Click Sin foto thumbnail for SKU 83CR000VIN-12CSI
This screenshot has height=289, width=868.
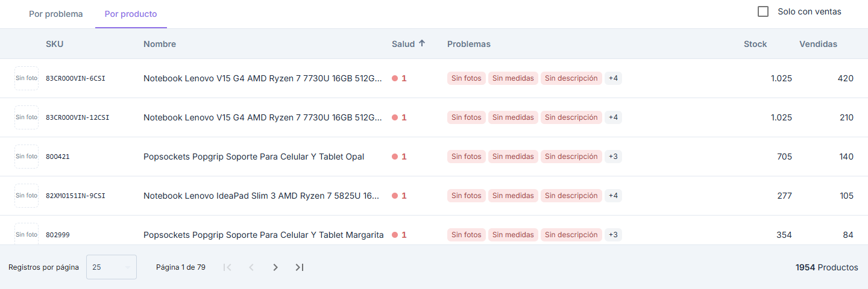click(x=27, y=117)
